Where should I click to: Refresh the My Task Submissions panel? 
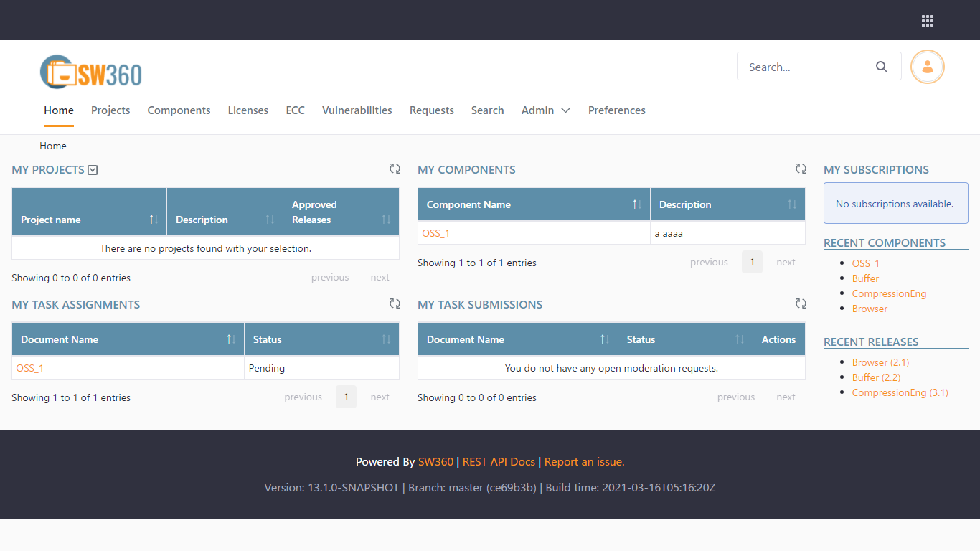[x=801, y=303]
